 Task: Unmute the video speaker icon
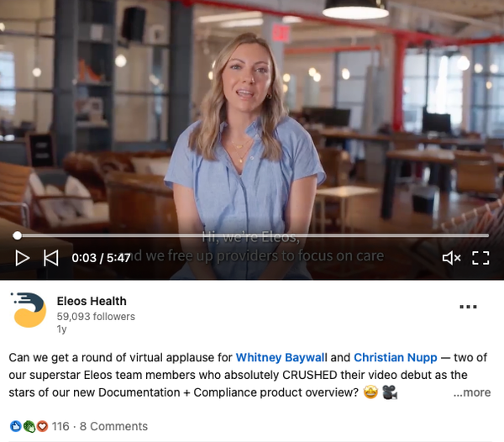(452, 258)
